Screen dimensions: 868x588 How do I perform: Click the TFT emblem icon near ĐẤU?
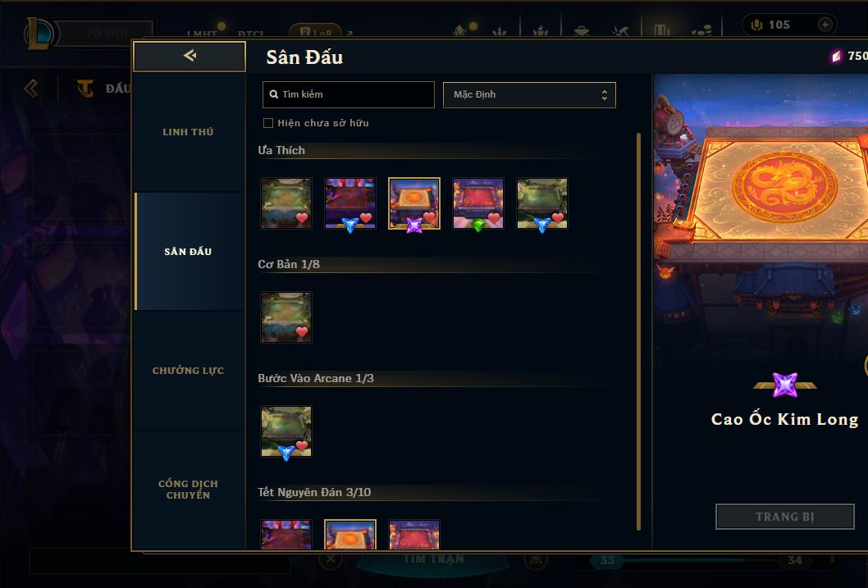pos(85,88)
